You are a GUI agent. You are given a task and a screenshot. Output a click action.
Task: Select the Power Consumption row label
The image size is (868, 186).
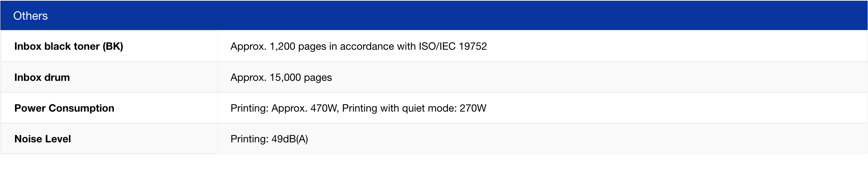[x=64, y=108]
